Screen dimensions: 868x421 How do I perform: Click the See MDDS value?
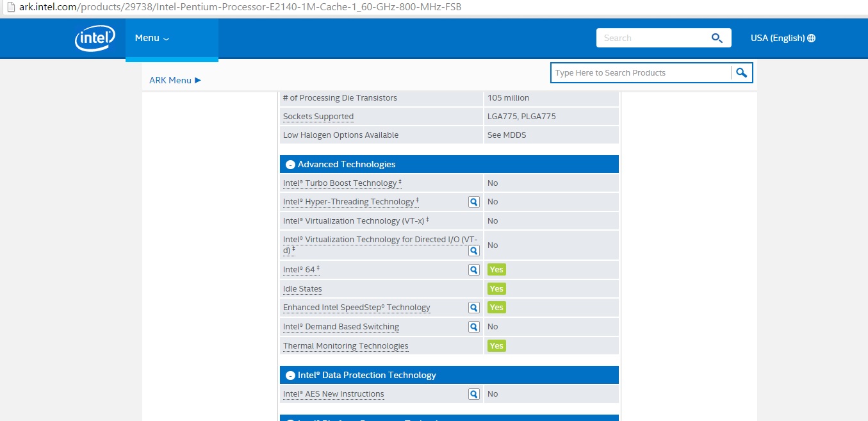pos(507,135)
